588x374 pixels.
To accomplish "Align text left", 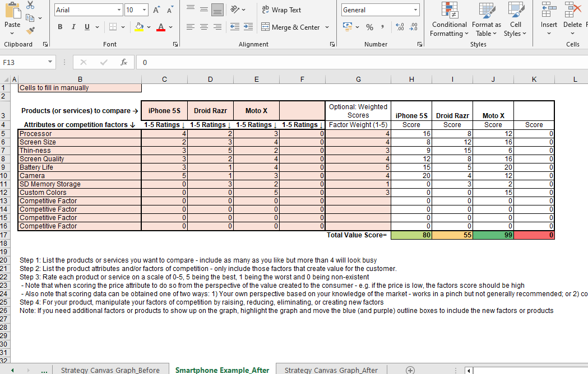I will point(191,27).
